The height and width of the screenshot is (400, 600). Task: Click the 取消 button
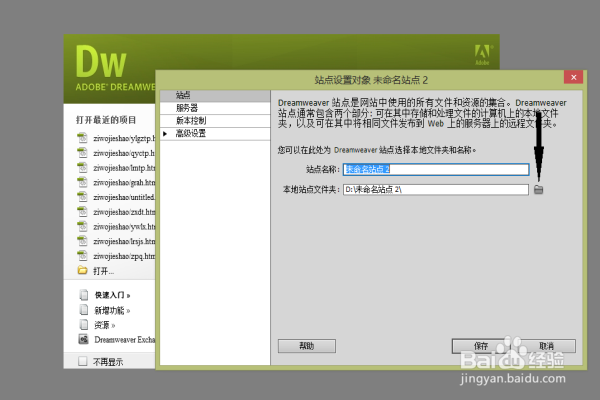coord(546,346)
